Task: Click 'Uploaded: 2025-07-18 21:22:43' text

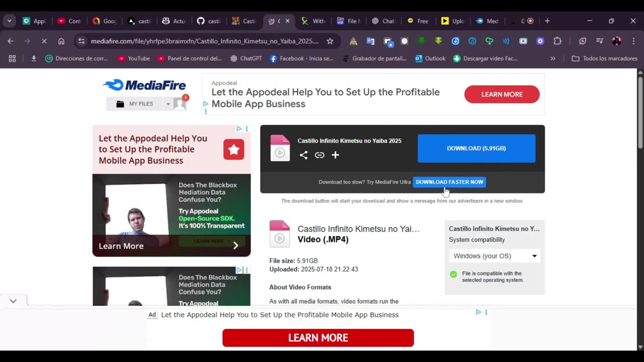Action: 313,269
